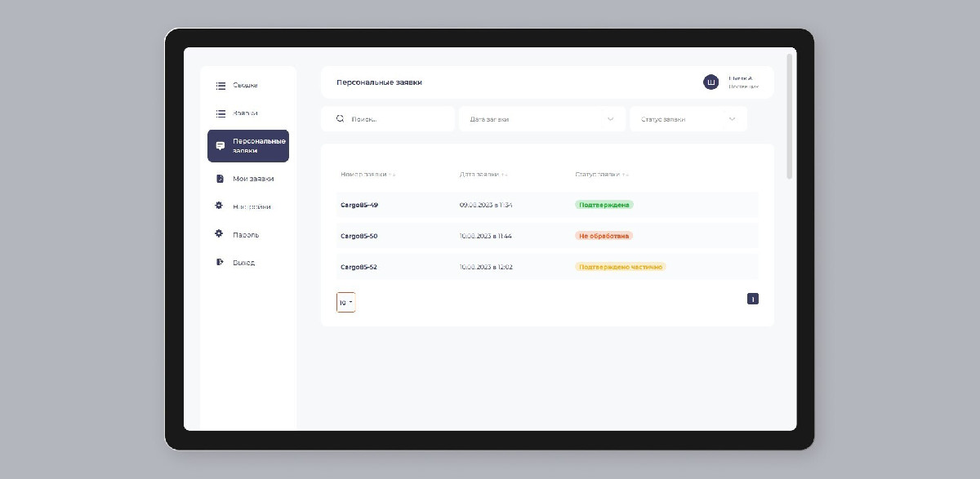Viewport: 980px width, 479px height.
Task: Click the round user avatar in header
Action: (x=711, y=82)
